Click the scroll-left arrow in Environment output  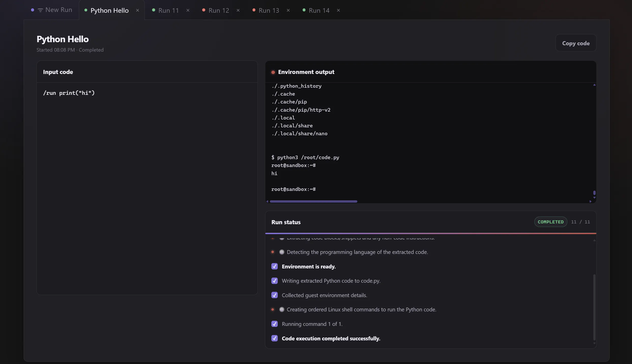[x=267, y=202]
